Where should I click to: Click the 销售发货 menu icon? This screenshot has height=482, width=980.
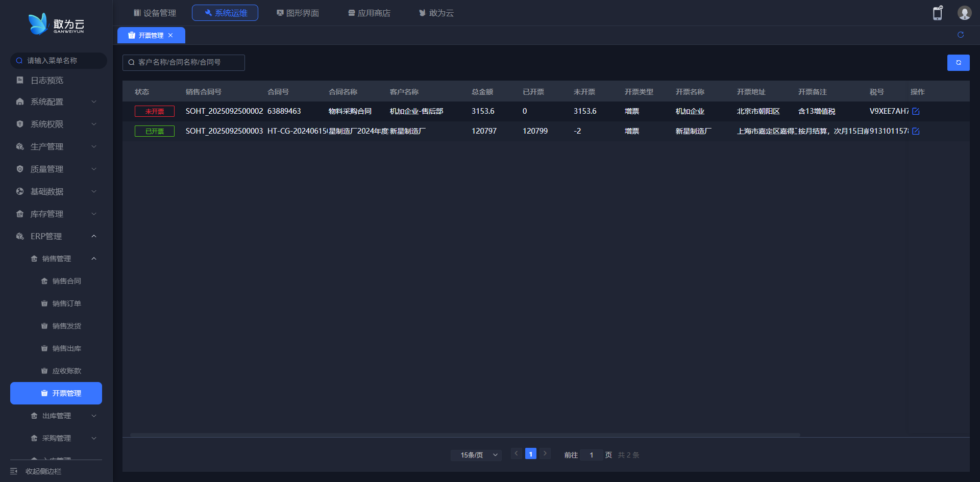[x=44, y=326]
